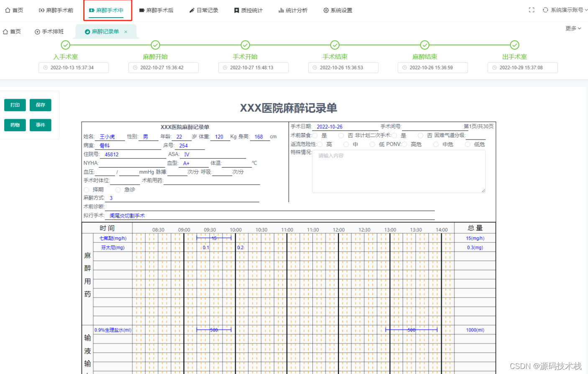The height and width of the screenshot is (374, 588).
Task: Select the 急诊 radio option
Action: point(118,190)
